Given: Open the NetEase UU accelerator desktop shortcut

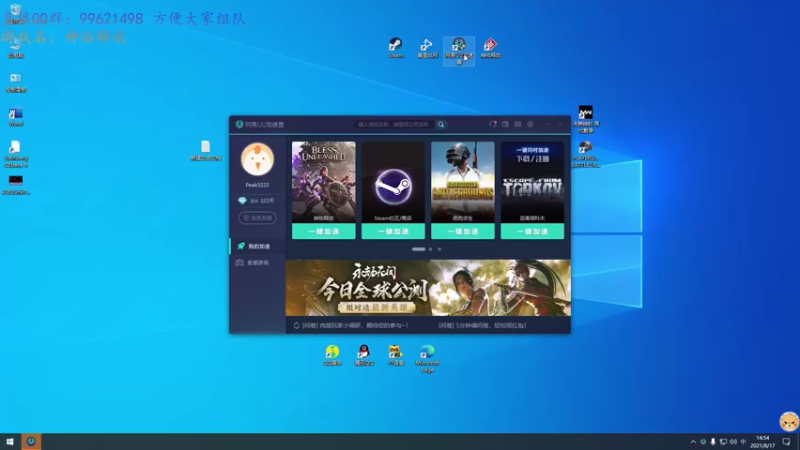Looking at the screenshot, I should point(459,51).
